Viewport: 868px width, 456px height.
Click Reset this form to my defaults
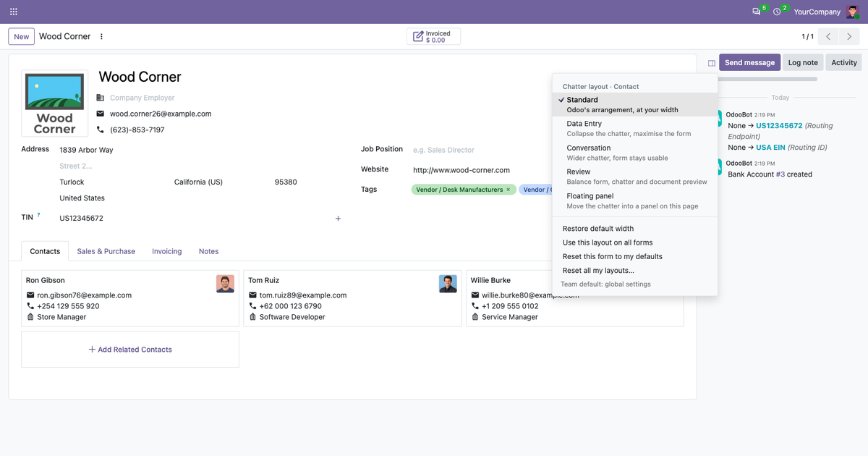(635, 256)
